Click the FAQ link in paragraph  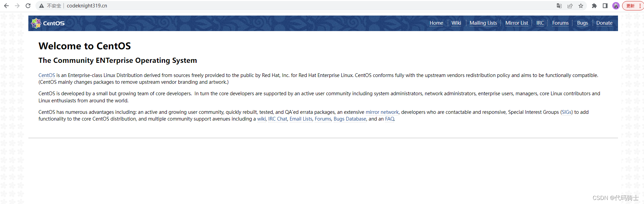click(389, 119)
